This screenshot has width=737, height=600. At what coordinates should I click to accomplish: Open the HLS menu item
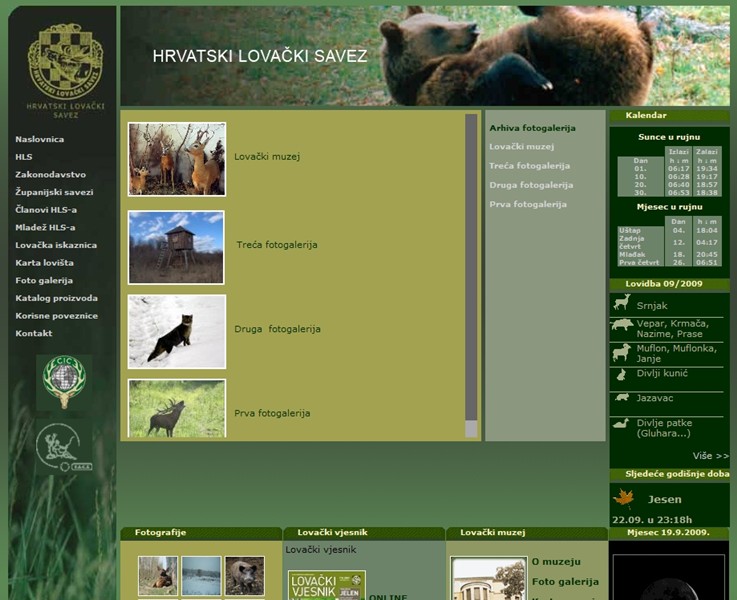coord(24,157)
